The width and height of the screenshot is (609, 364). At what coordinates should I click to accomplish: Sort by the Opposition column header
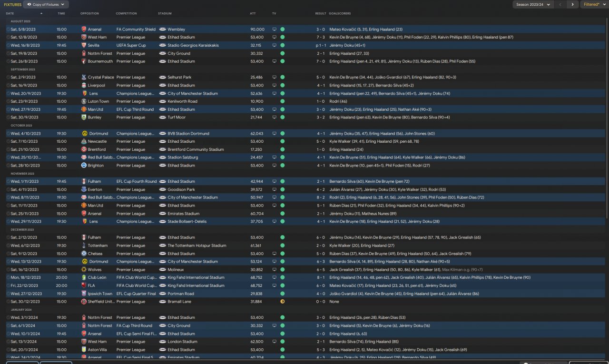89,13
